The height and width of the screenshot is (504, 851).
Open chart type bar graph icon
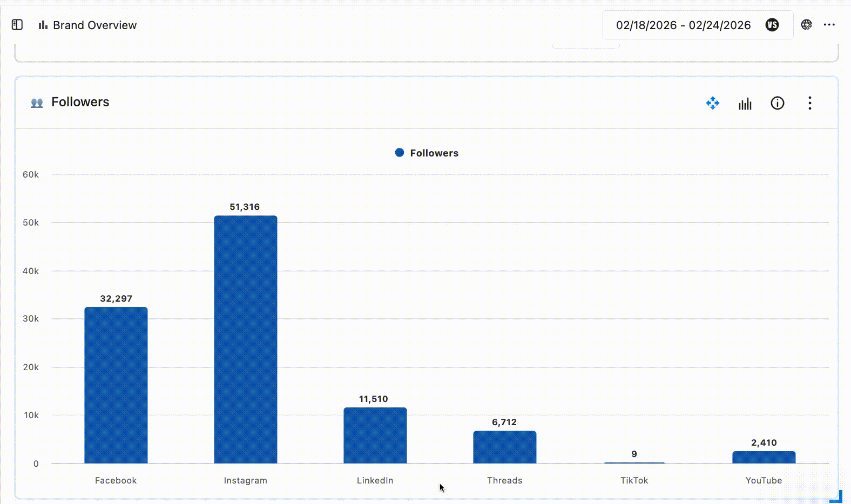point(745,104)
